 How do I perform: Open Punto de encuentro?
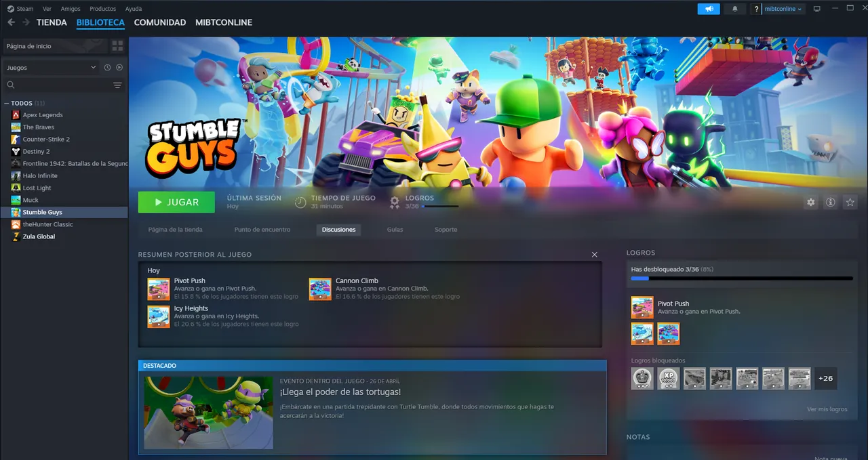pos(262,230)
